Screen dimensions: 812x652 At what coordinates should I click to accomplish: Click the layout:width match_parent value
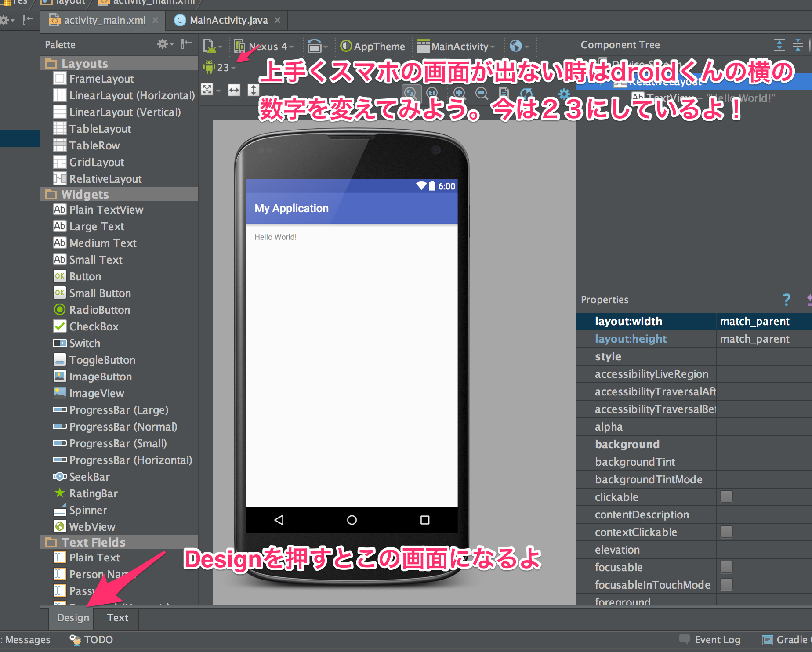(764, 321)
